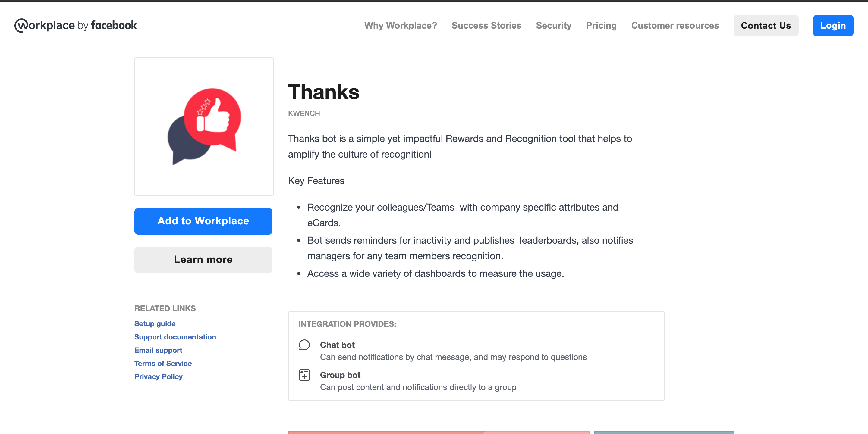The width and height of the screenshot is (868, 434).
Task: Click the KWENCH developer name
Action: [x=304, y=114]
